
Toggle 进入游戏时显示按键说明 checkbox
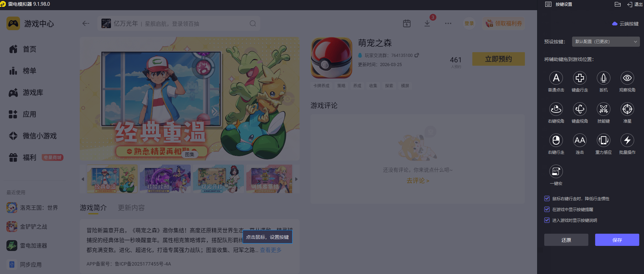tap(547, 220)
